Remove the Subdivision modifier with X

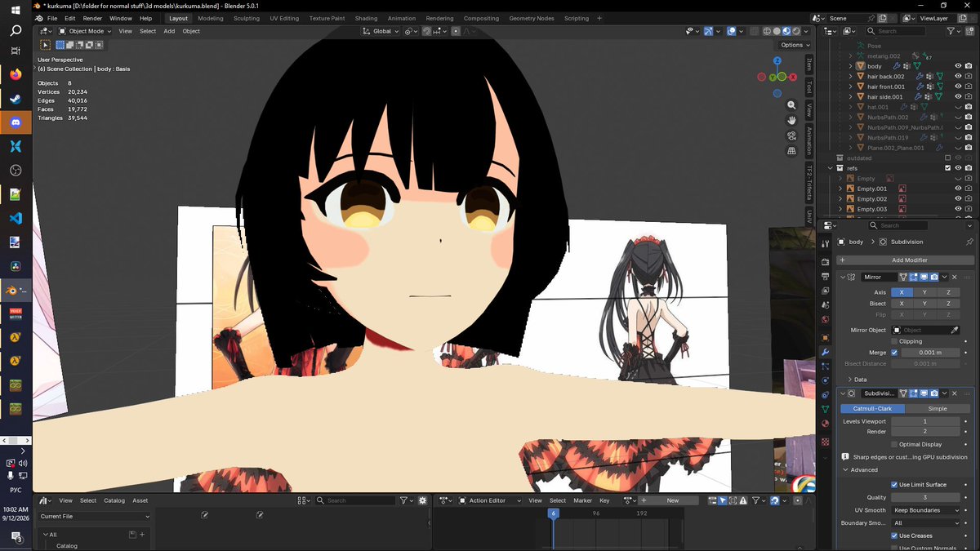click(x=954, y=393)
